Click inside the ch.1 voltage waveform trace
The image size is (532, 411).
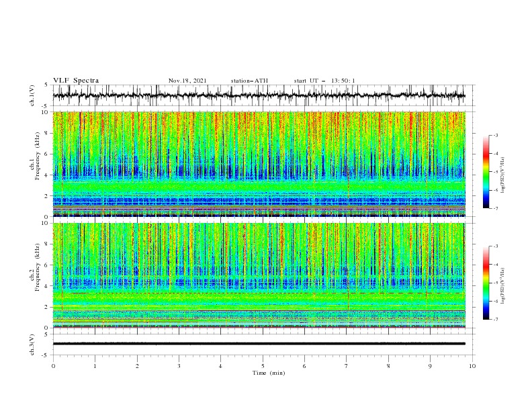259,95
